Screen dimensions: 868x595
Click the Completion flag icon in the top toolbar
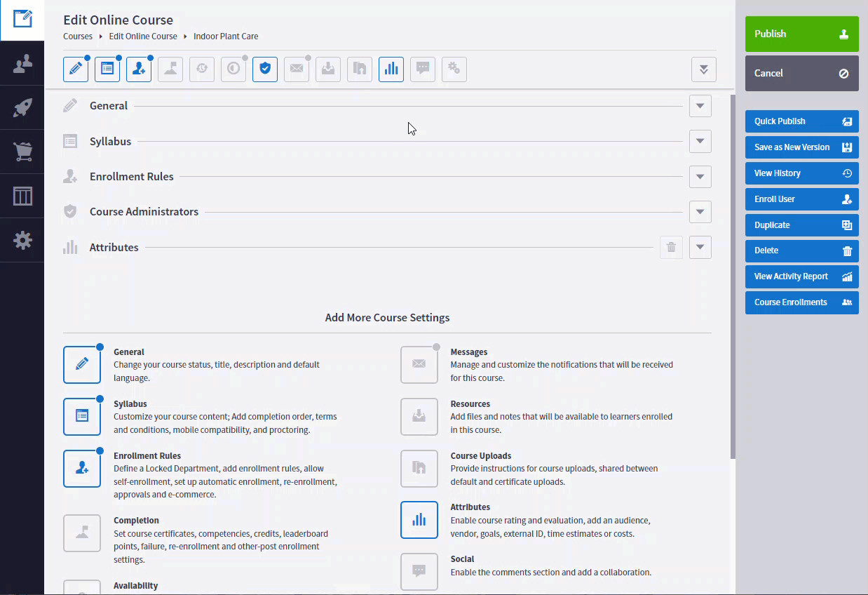coord(170,69)
